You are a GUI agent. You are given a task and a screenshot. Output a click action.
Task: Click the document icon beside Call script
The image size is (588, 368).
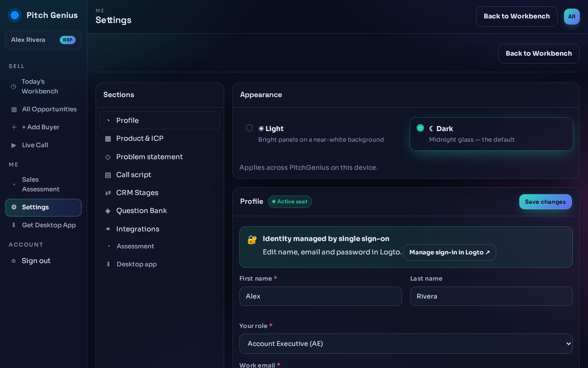tap(108, 175)
